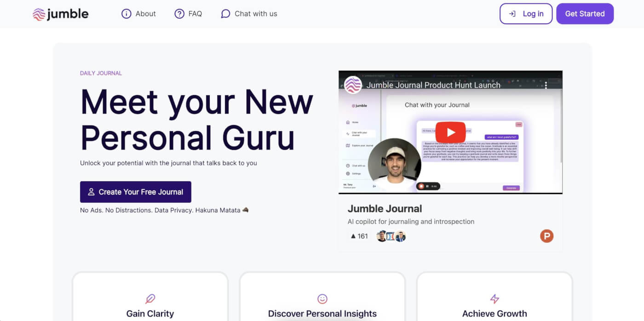The height and width of the screenshot is (321, 644).
Task: Click the Meet your New Personal Guru headline
Action: (197, 120)
